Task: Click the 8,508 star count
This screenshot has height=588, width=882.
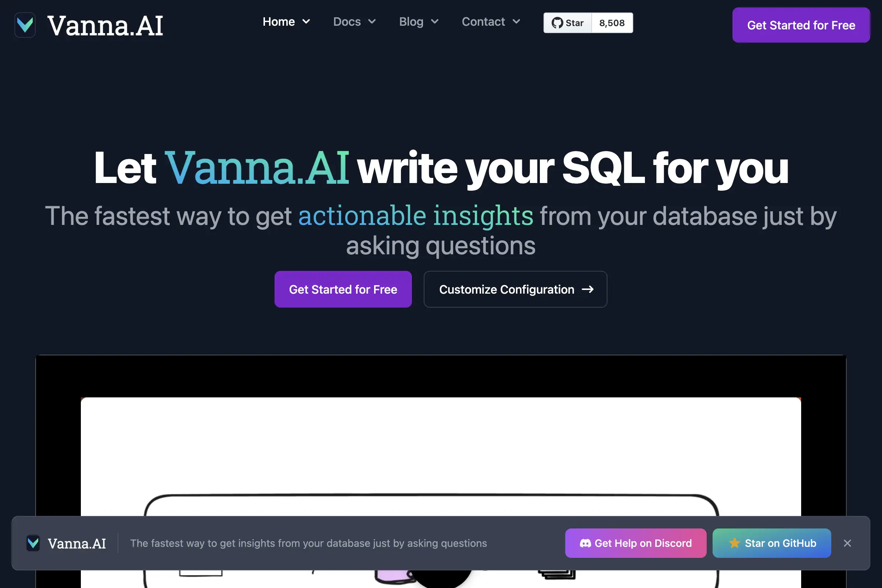Action: tap(612, 23)
